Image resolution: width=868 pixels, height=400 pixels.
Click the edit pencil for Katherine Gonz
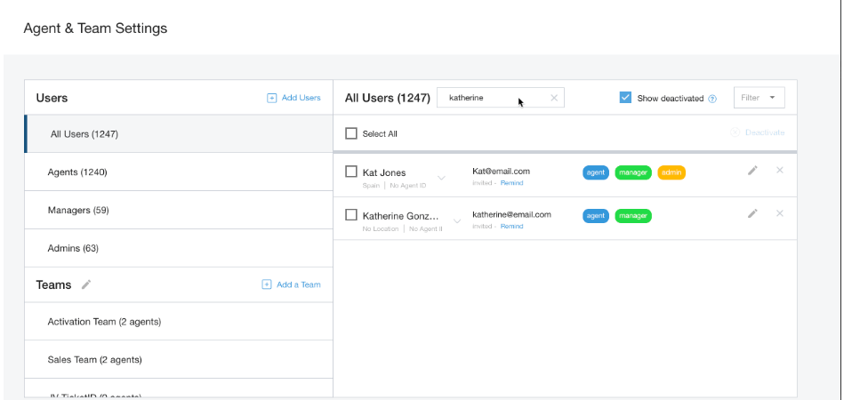pyautogui.click(x=752, y=213)
